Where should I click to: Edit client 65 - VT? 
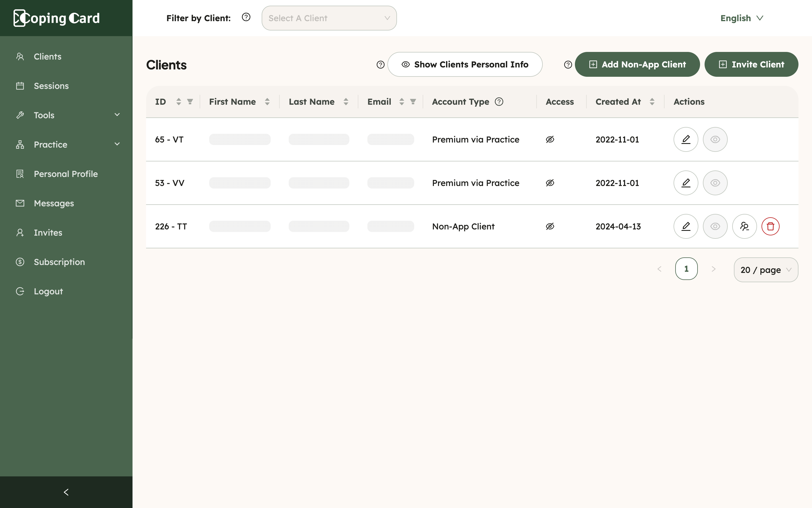pos(686,139)
